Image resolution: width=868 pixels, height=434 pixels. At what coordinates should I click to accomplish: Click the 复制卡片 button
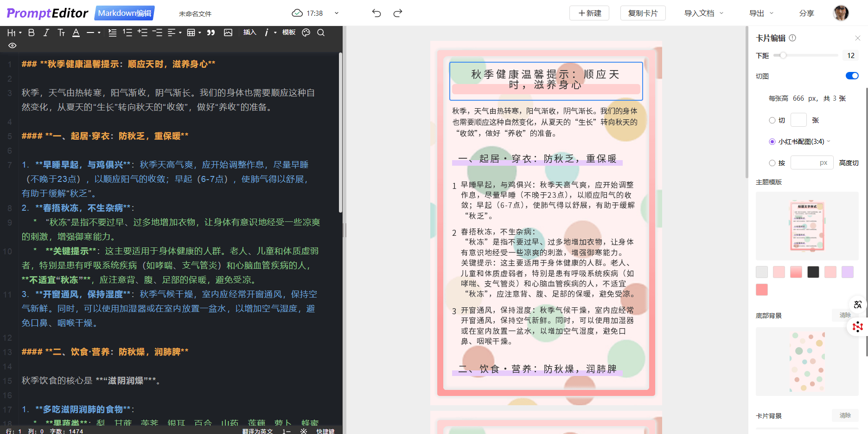[643, 13]
